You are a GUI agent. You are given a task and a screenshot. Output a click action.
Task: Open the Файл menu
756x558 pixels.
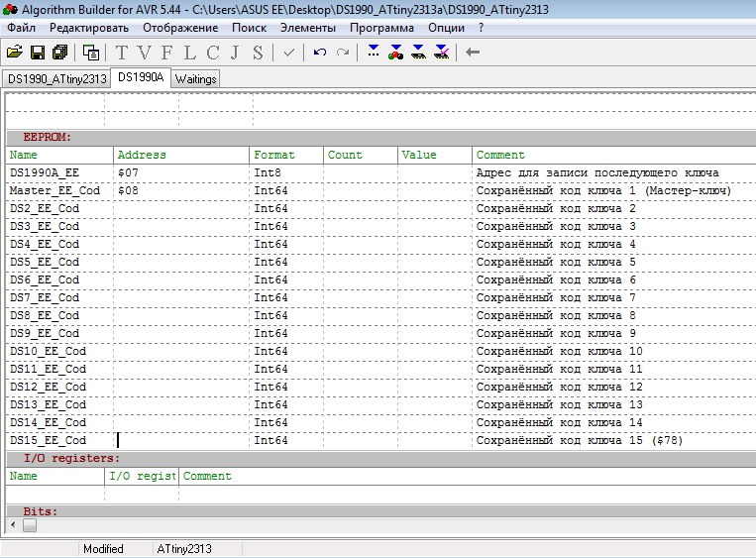[x=21, y=28]
